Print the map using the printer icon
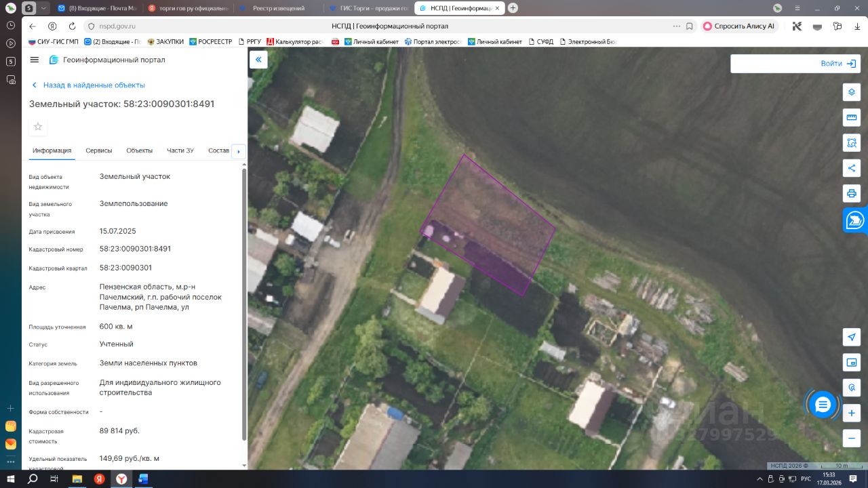The height and width of the screenshot is (488, 868). [852, 193]
